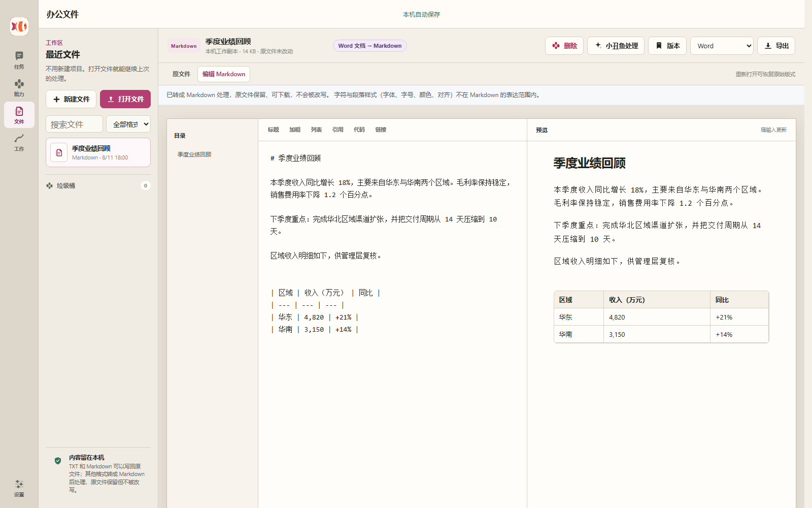Click the '# 季度业绩回顾' editor line
This screenshot has height=508, width=812.
tap(295, 158)
